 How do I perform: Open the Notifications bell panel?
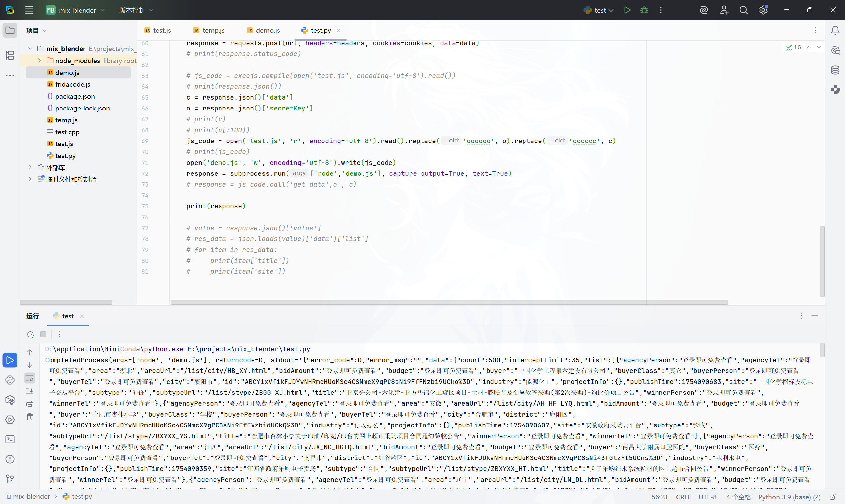[x=835, y=31]
